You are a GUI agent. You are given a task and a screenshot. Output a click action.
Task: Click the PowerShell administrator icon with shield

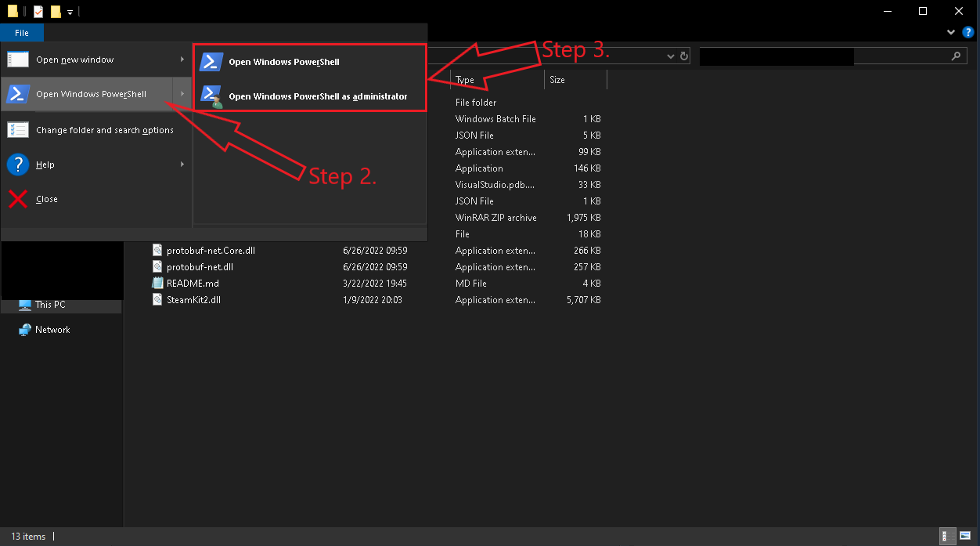211,96
